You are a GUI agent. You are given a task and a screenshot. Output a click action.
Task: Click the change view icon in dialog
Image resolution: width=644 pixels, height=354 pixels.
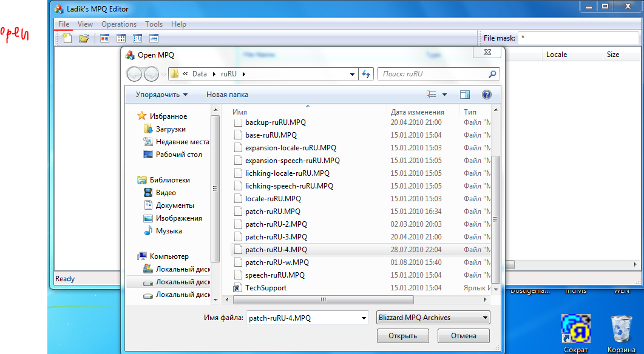point(431,95)
